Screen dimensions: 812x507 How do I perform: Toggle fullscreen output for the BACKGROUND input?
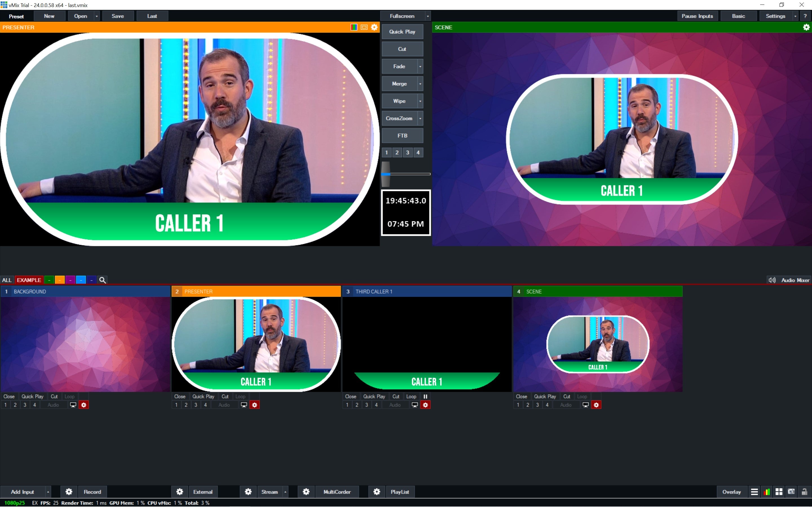[x=72, y=405]
